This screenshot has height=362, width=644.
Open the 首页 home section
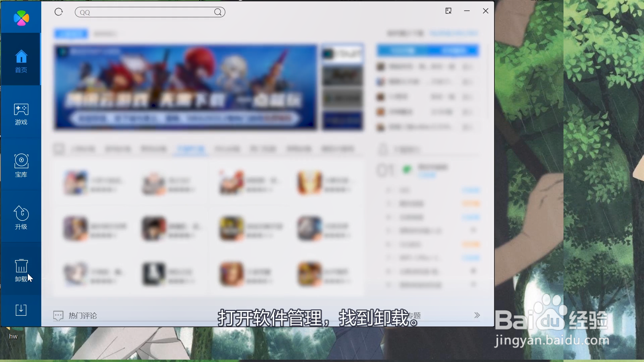pos(21,61)
